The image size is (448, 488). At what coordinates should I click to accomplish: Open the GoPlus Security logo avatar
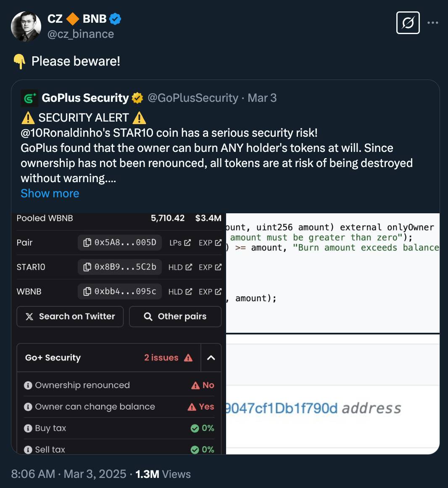29,98
